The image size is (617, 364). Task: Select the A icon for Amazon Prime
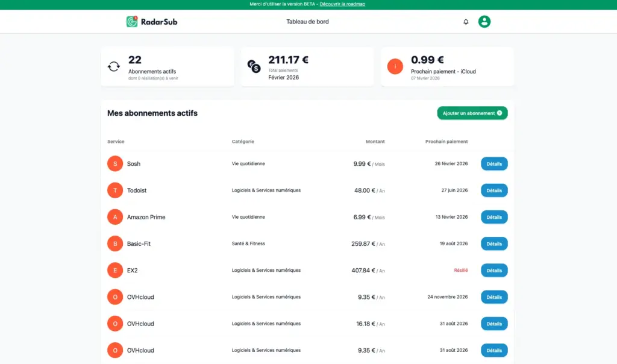(x=114, y=217)
